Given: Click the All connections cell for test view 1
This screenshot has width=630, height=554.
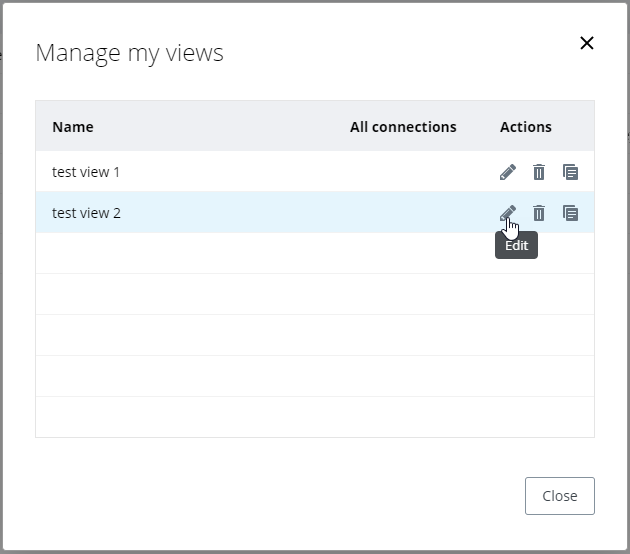Looking at the screenshot, I should 403,172.
